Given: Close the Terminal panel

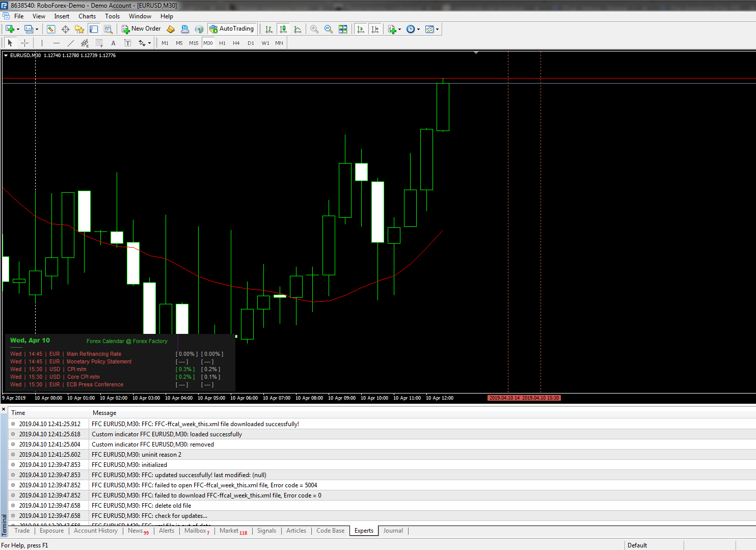Looking at the screenshot, I should click(4, 409).
